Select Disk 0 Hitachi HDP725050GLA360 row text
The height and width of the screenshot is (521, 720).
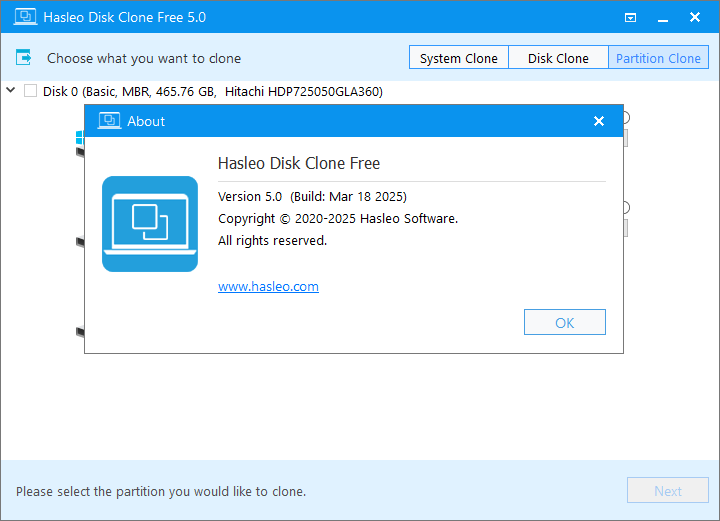click(213, 91)
